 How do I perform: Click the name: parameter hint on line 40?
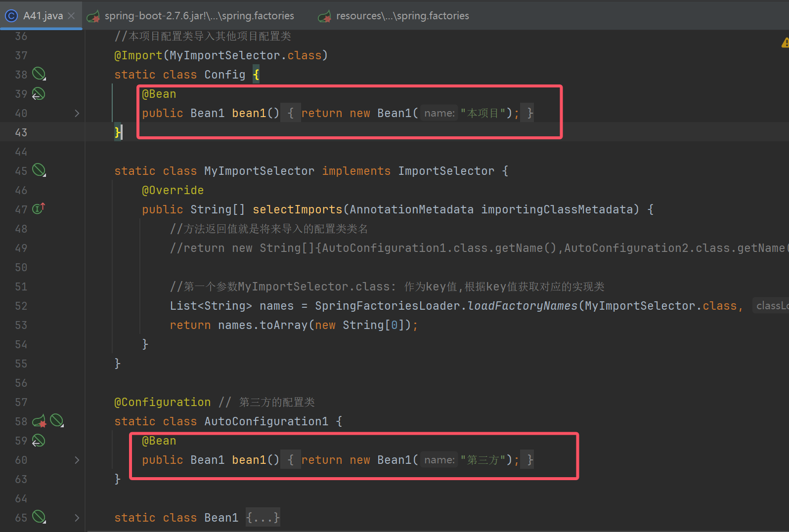coord(439,113)
